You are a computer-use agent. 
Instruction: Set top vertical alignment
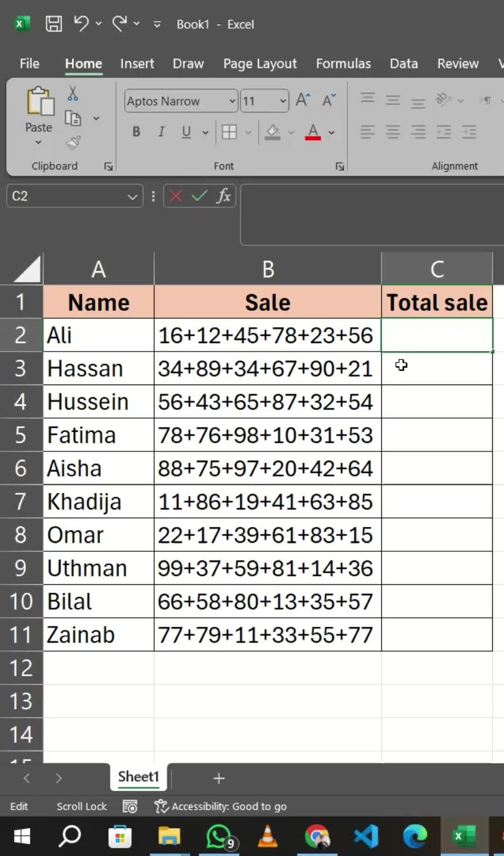pos(368,98)
